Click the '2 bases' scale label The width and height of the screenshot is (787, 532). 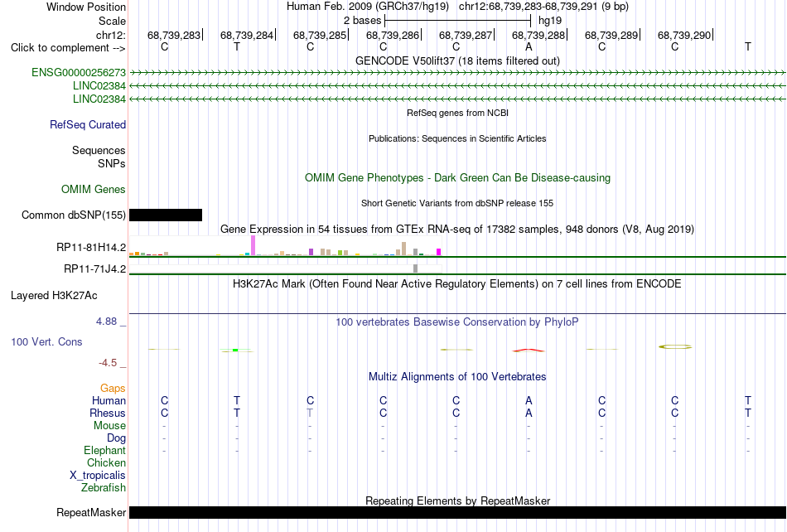pos(362,21)
